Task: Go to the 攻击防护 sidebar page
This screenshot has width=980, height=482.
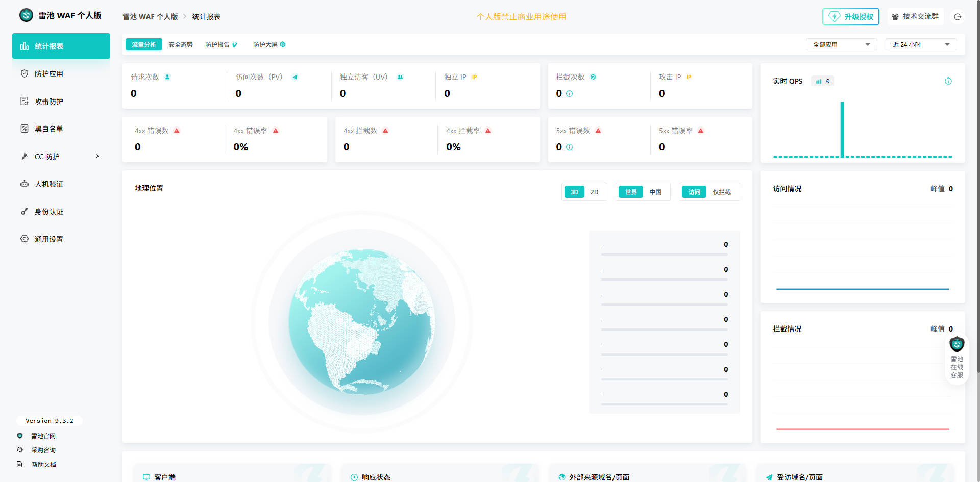Action: pyautogui.click(x=61, y=101)
